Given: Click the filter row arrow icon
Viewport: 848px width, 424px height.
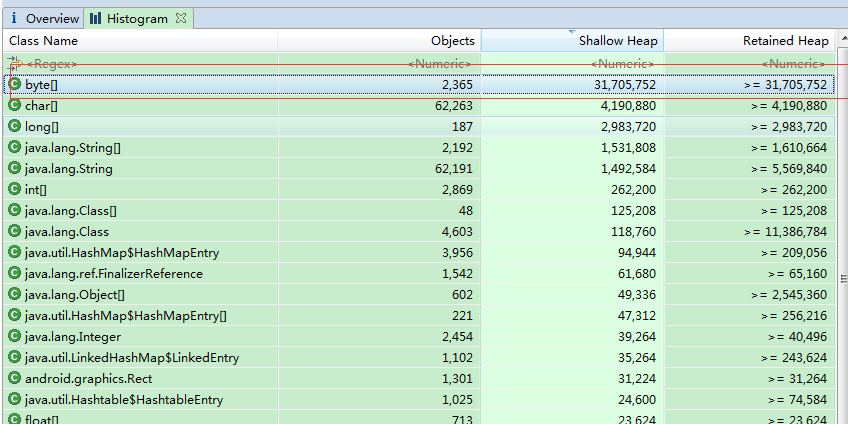Looking at the screenshot, I should 15,63.
